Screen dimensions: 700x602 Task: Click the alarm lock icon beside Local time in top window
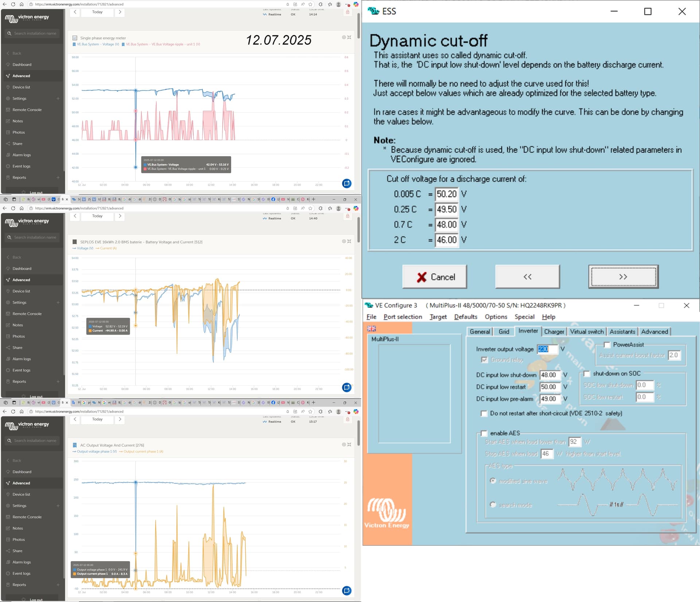point(347,12)
